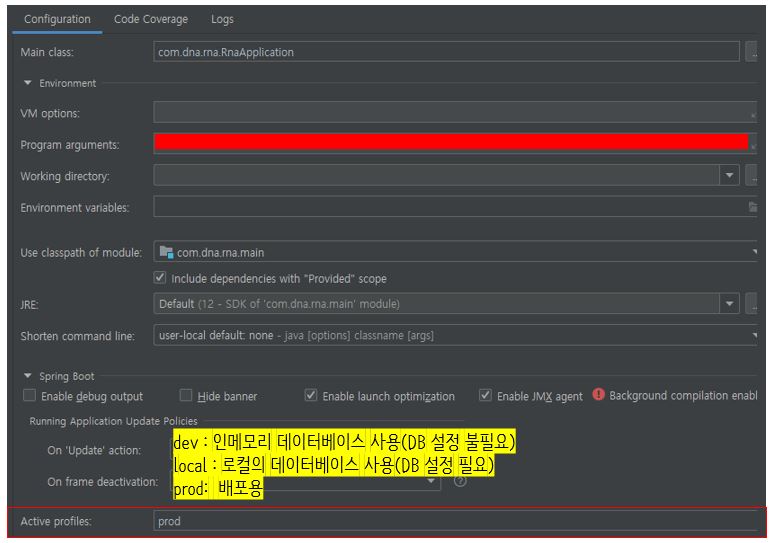Click the Background compilation enabled text
Viewport: 774px width, 543px height.
click(683, 396)
